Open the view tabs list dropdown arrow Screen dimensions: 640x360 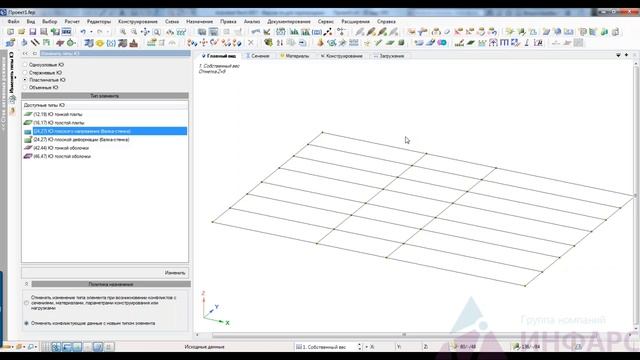click(618, 55)
